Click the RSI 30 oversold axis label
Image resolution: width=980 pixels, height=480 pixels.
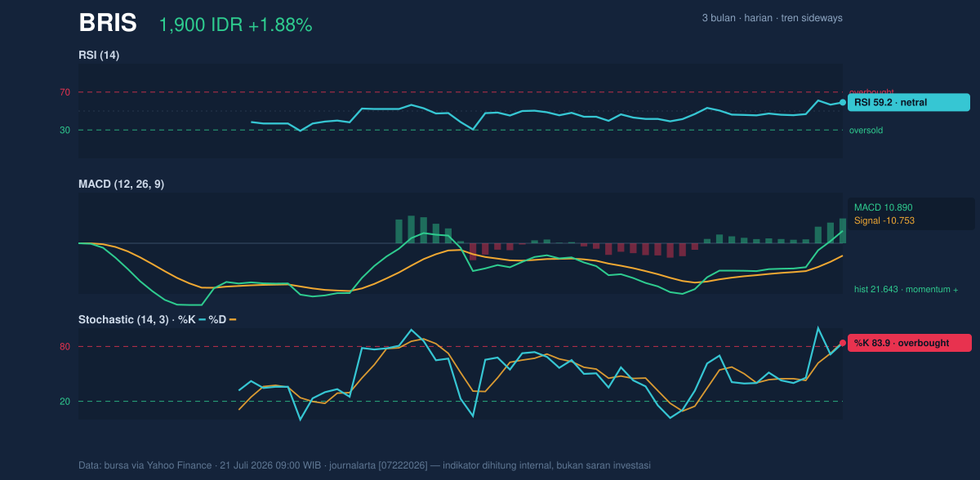pos(65,130)
